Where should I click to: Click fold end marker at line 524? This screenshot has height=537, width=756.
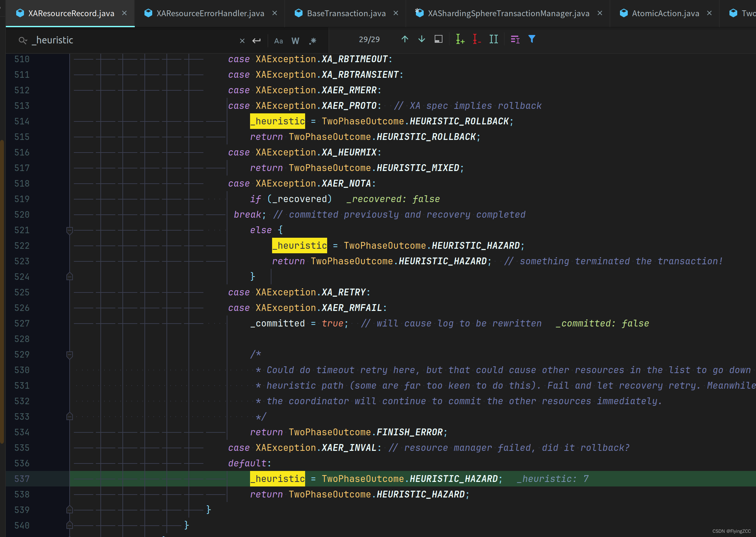[x=69, y=277]
